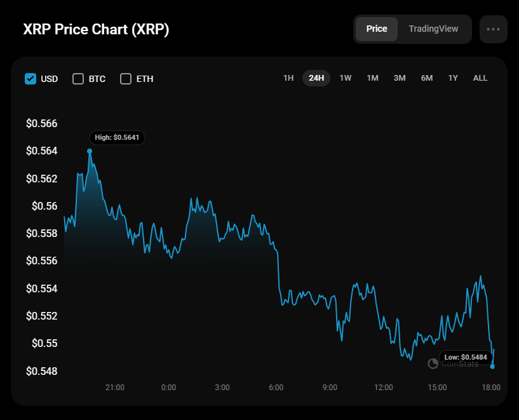Switch to the TradingView tab
Screen dimensions: 519x420
[433, 29]
